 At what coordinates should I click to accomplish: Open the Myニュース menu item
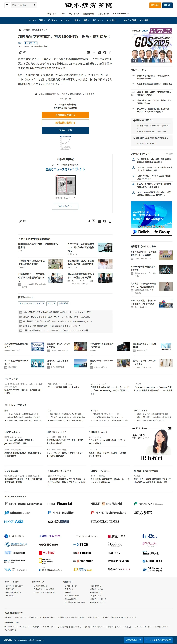click(x=74, y=14)
